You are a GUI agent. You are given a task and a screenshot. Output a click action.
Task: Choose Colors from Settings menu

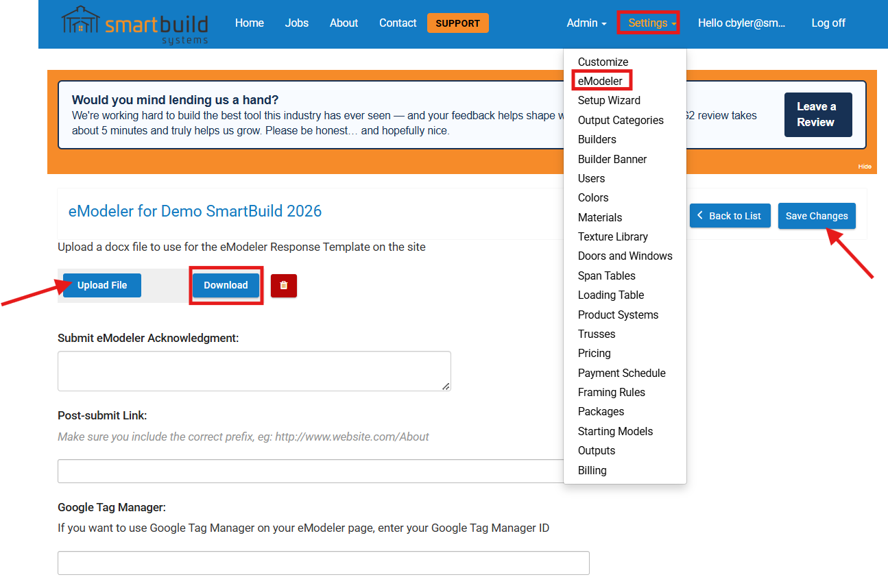pyautogui.click(x=593, y=198)
